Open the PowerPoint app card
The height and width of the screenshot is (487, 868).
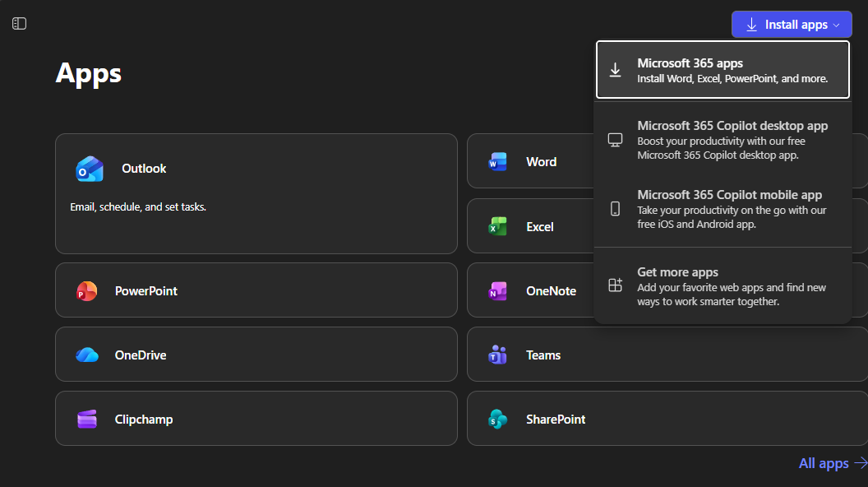click(x=256, y=290)
